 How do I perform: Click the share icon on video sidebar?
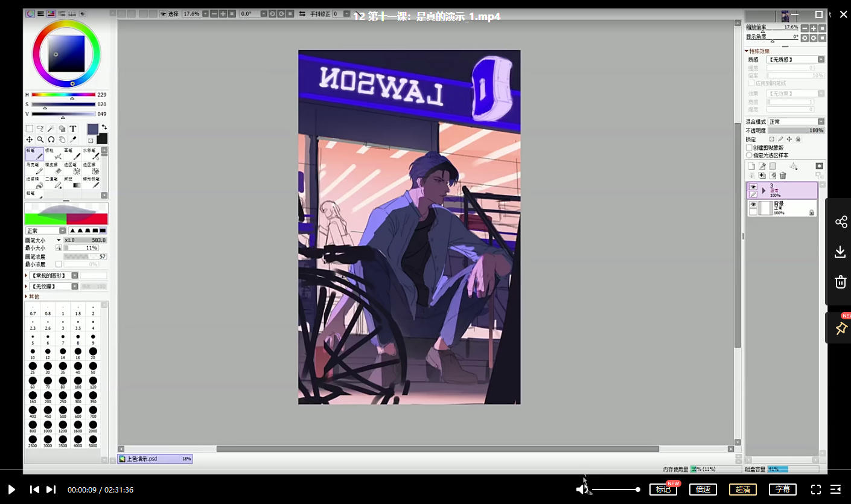[840, 222]
